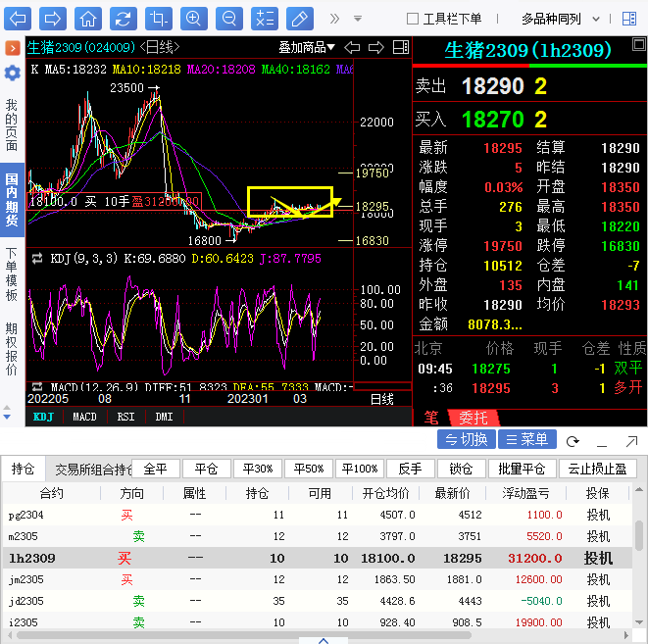Expand the toolbar overflow chevrons

(x=334, y=18)
